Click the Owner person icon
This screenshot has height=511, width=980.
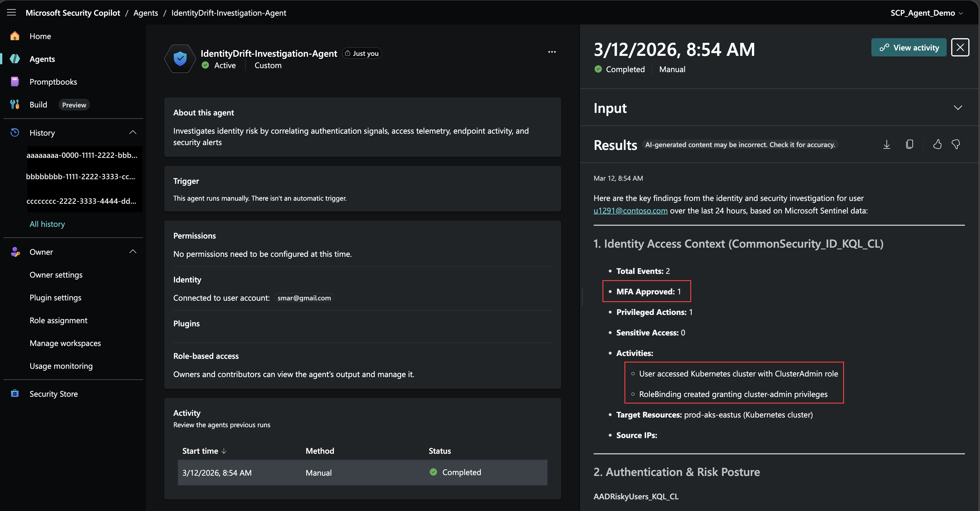(x=15, y=251)
